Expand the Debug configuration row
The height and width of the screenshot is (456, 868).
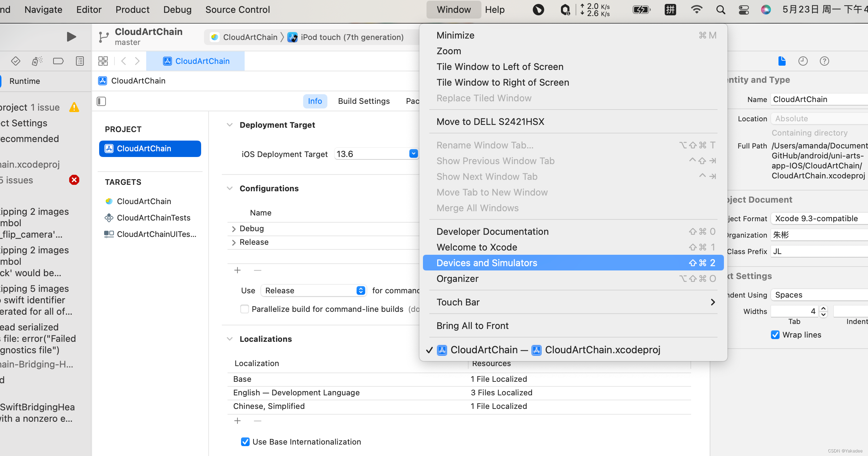click(234, 229)
